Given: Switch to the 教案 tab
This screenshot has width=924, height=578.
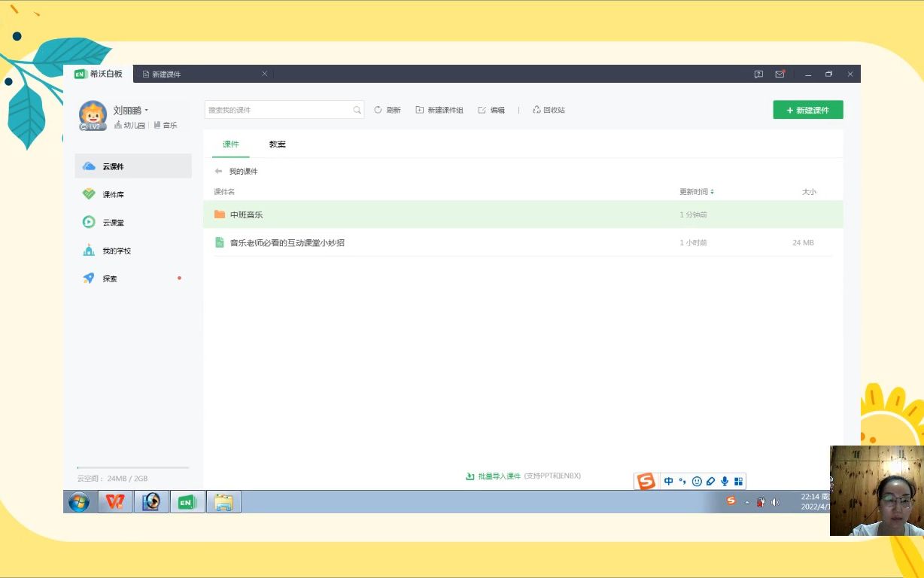Looking at the screenshot, I should click(277, 144).
